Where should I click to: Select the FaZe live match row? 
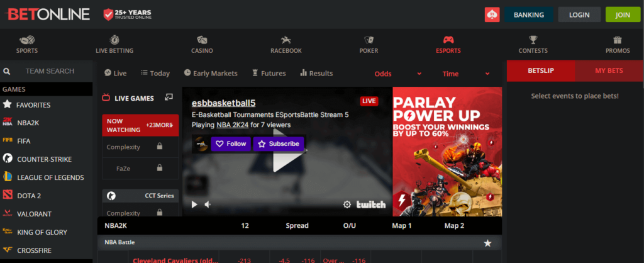[x=140, y=168]
